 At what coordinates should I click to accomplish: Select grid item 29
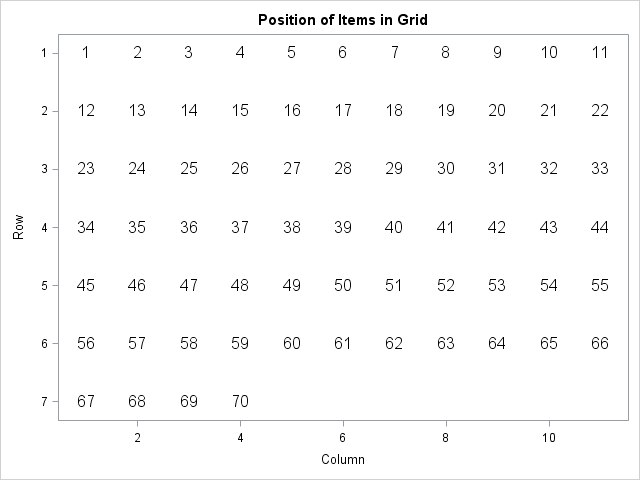coord(394,168)
